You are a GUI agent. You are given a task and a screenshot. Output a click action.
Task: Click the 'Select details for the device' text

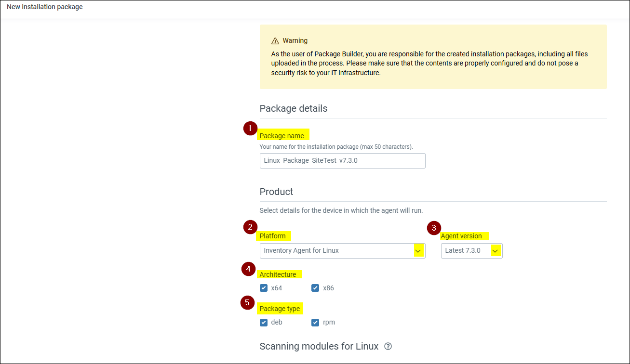point(341,210)
